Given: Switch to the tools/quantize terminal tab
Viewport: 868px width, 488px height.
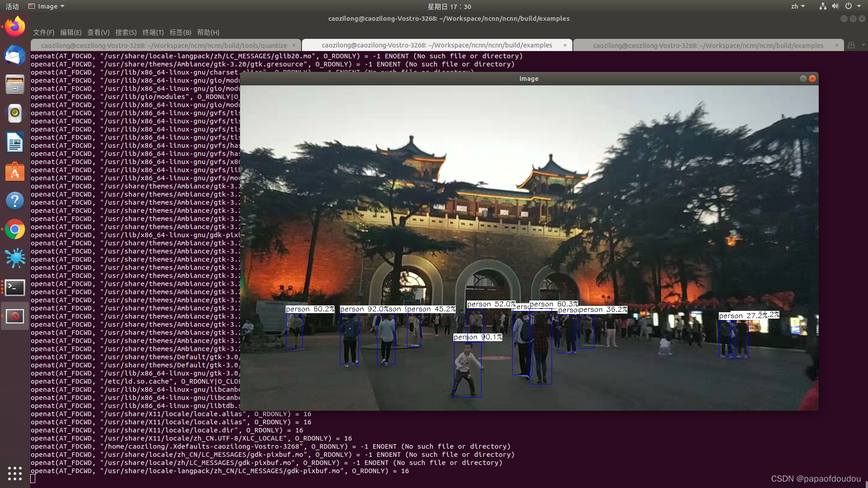Looking at the screenshot, I should tap(164, 45).
